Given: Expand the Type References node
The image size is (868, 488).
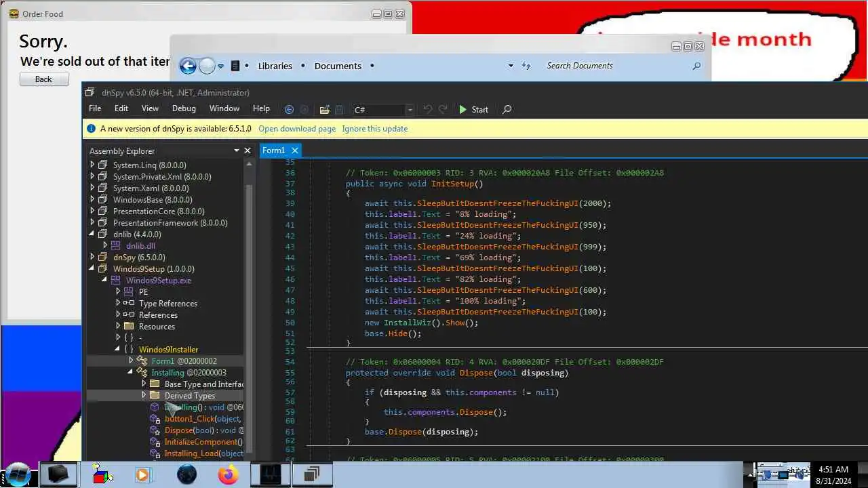Looking at the screenshot, I should point(118,303).
